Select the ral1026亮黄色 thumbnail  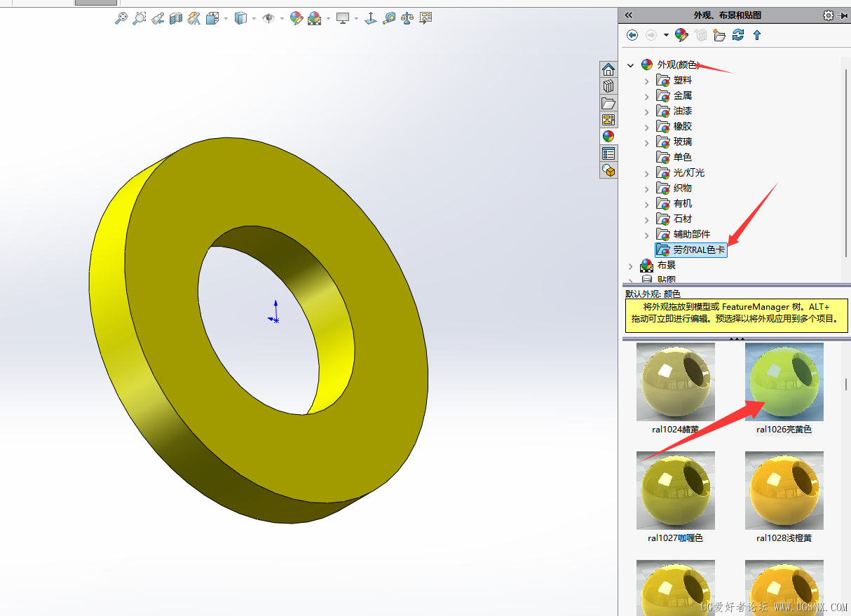pyautogui.click(x=784, y=382)
